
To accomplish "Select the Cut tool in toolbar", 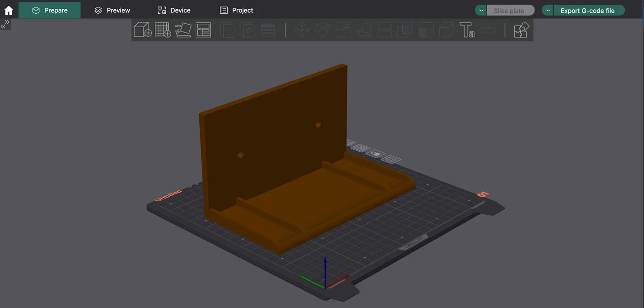I will tap(385, 30).
